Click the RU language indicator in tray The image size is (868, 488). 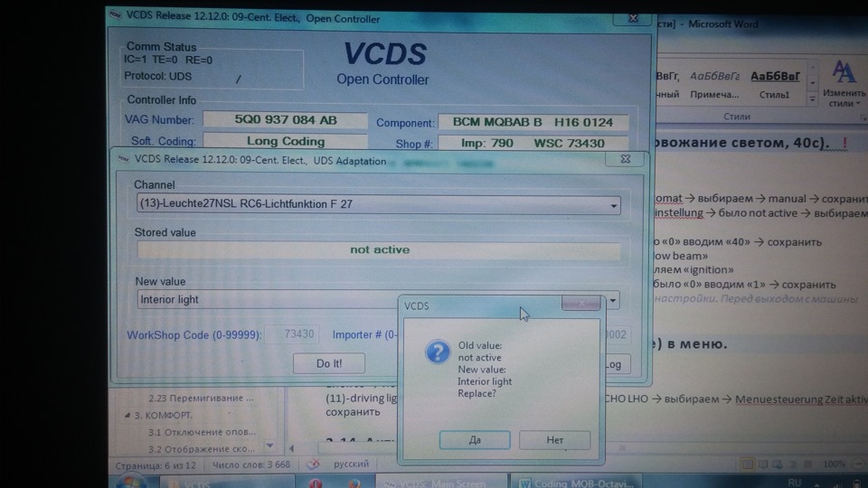pos(794,483)
